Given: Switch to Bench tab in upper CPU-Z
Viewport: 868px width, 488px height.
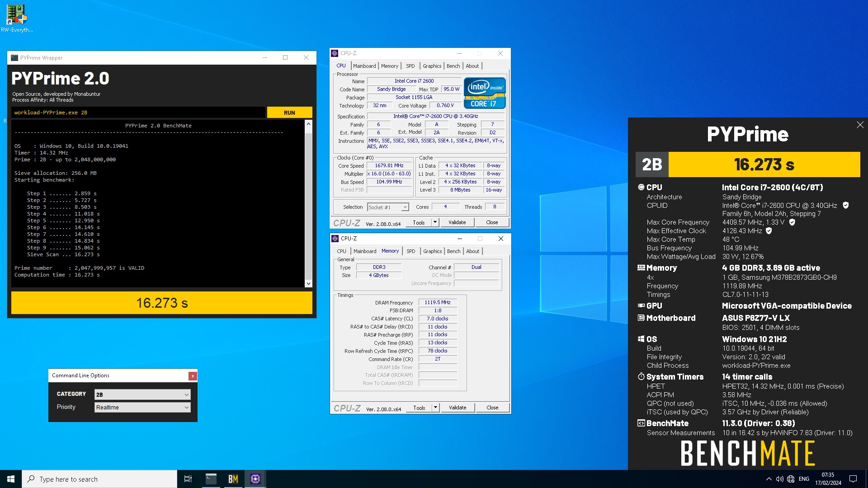Looking at the screenshot, I should tap(453, 66).
